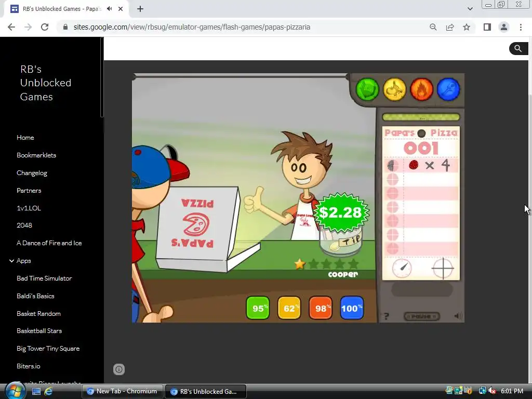The height and width of the screenshot is (399, 532).
Task: Click the 6:01 PM taskbar clock
Action: 512,391
